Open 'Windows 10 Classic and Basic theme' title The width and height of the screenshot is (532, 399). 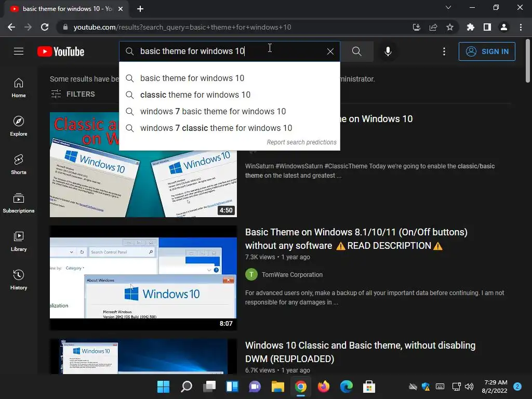pos(361,352)
